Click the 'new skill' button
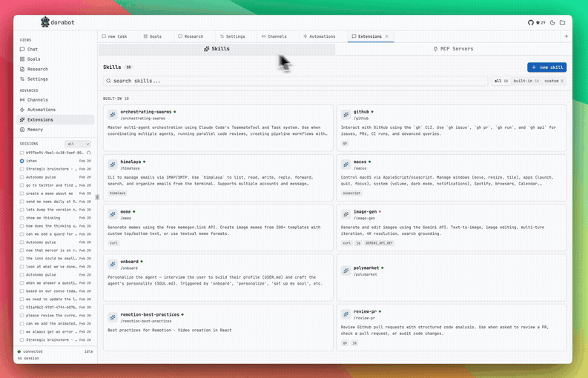 tap(546, 67)
